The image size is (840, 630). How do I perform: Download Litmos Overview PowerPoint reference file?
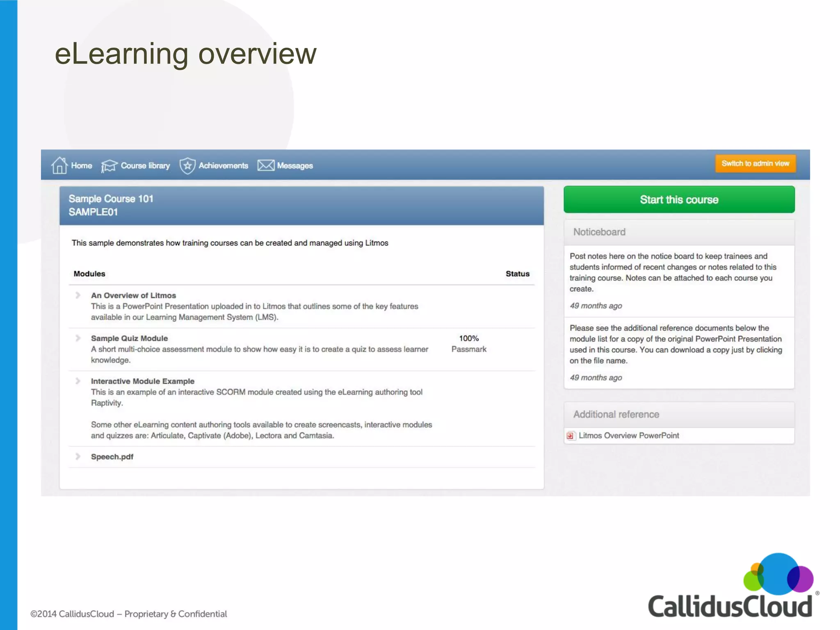629,436
